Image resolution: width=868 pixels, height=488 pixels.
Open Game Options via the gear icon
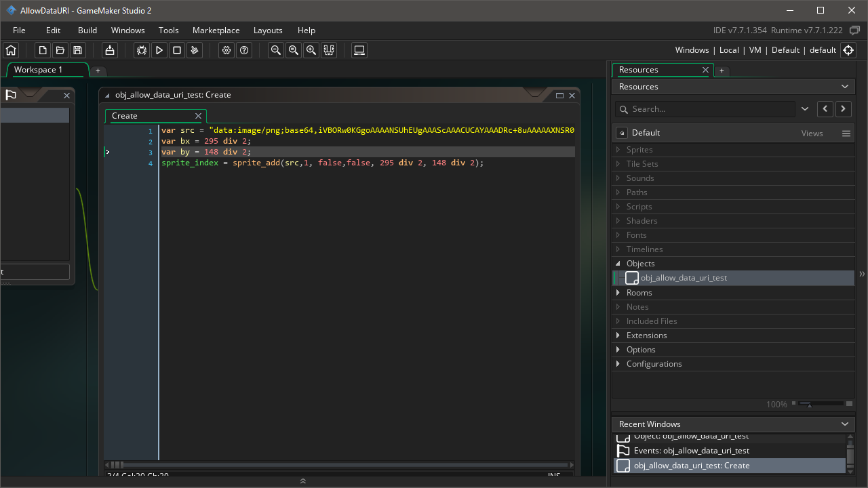click(226, 50)
